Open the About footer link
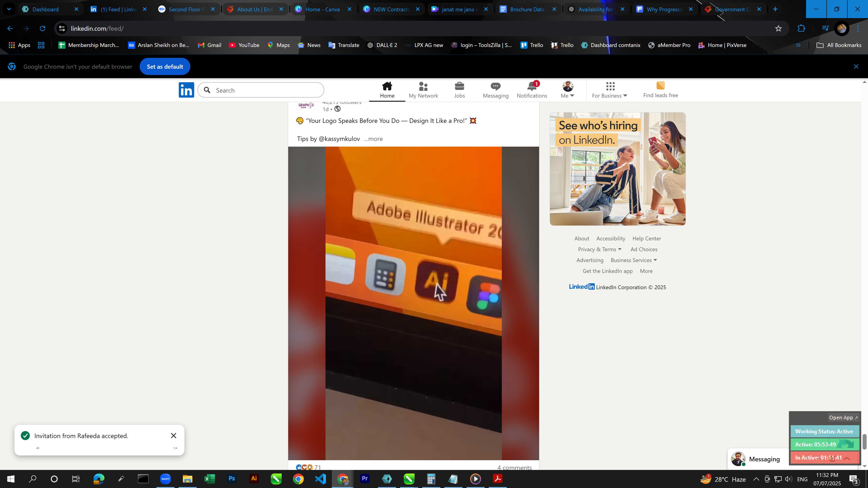Screen dimensions: 868x488 click(582, 238)
